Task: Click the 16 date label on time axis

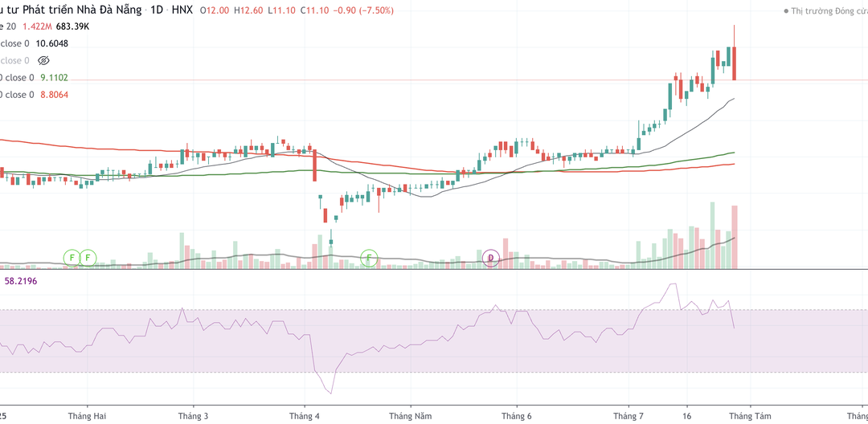Action: pyautogui.click(x=687, y=414)
